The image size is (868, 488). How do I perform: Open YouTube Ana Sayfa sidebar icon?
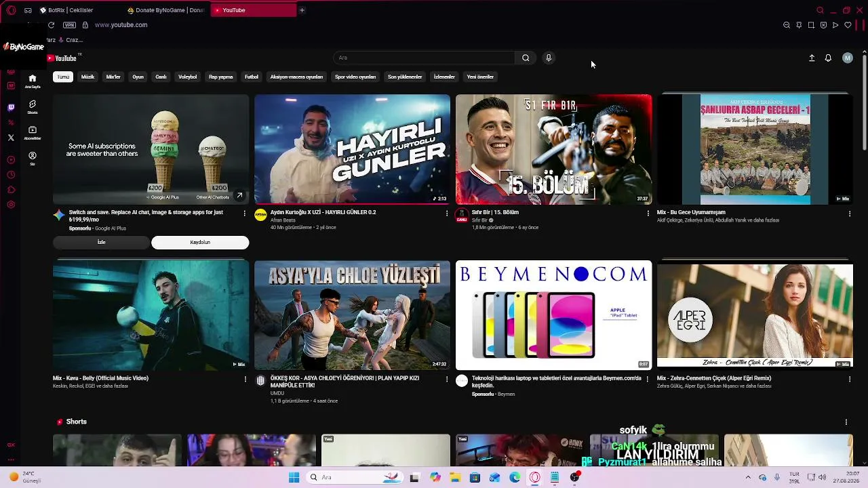[32, 81]
